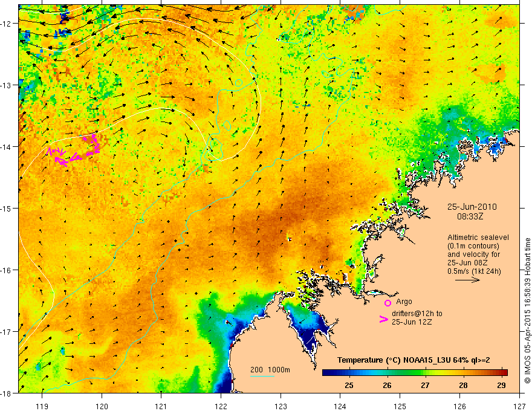Click the latitude axis label "-12"
This screenshot has height=411, width=532.
(x=7, y=24)
